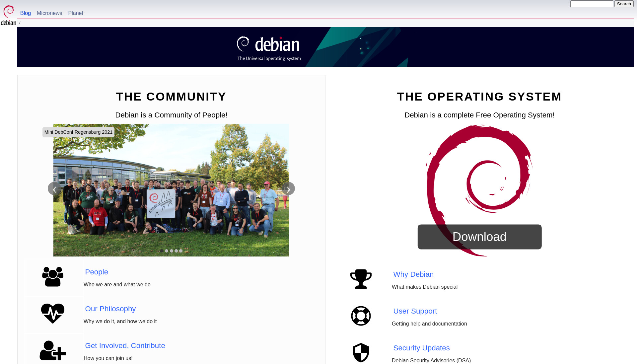Click the trophy Why Debian icon
The width and height of the screenshot is (637, 364).
(x=361, y=279)
